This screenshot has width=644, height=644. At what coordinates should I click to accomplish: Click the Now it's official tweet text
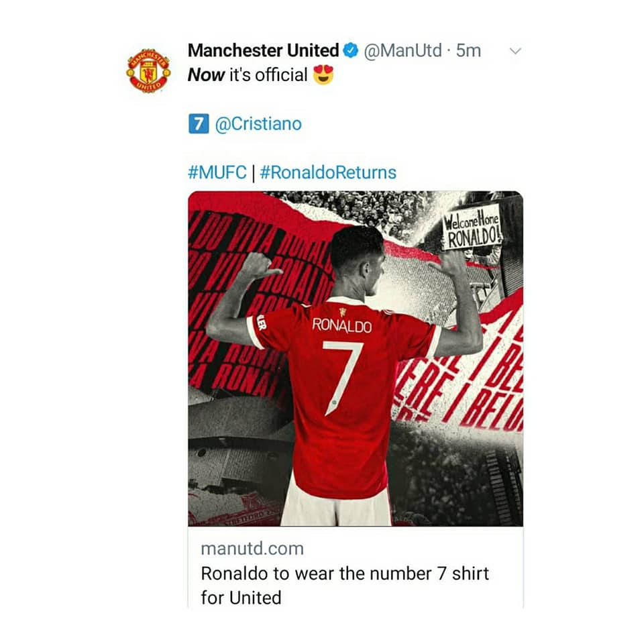coord(248,74)
